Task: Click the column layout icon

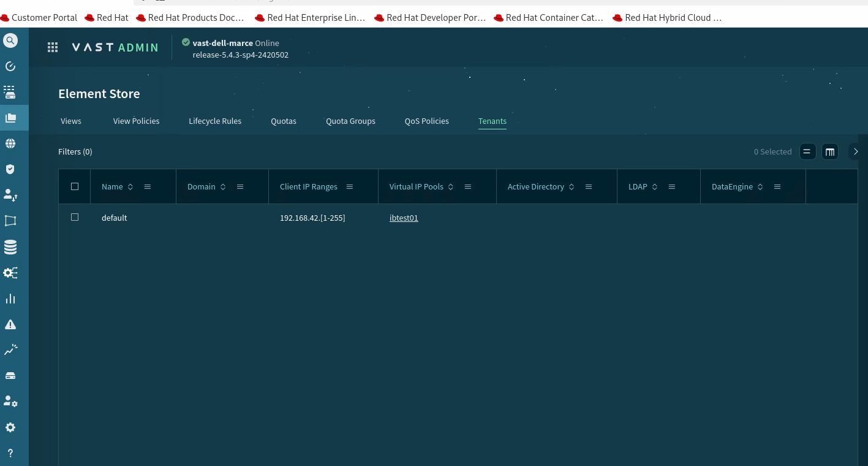Action: 830,151
